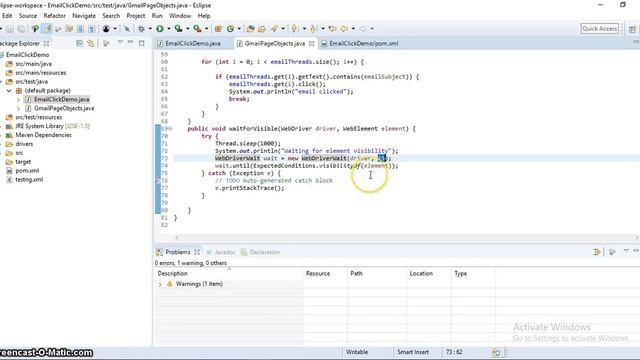Click the Toggle Mark Occurrences highlighter icon
This screenshot has width=640, height=360.
[47, 29]
